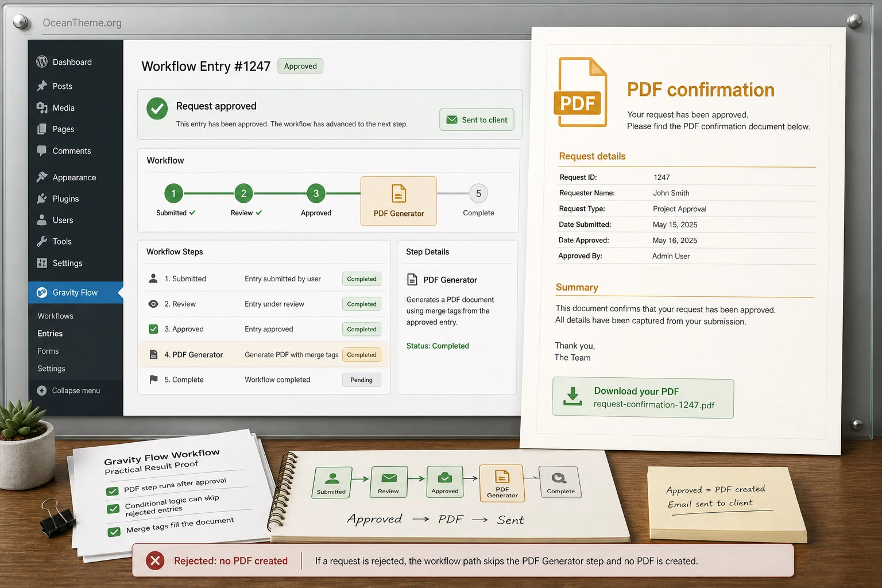
Task: Click the notebook's Review envelope icon
Action: point(389,478)
